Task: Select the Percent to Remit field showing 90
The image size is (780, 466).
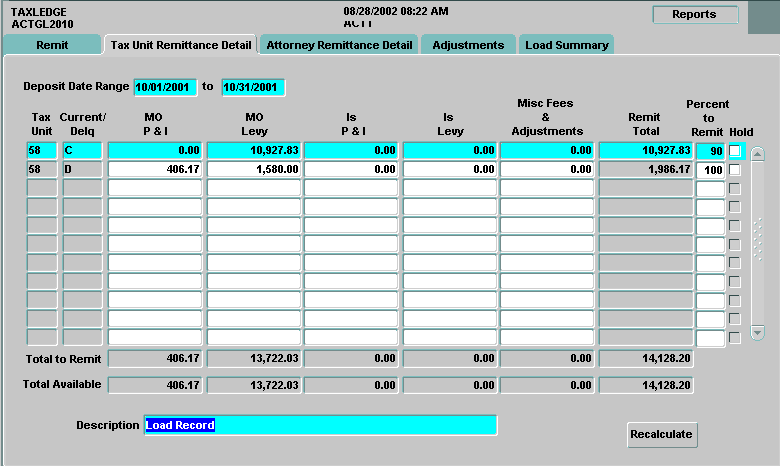Action: coord(710,151)
